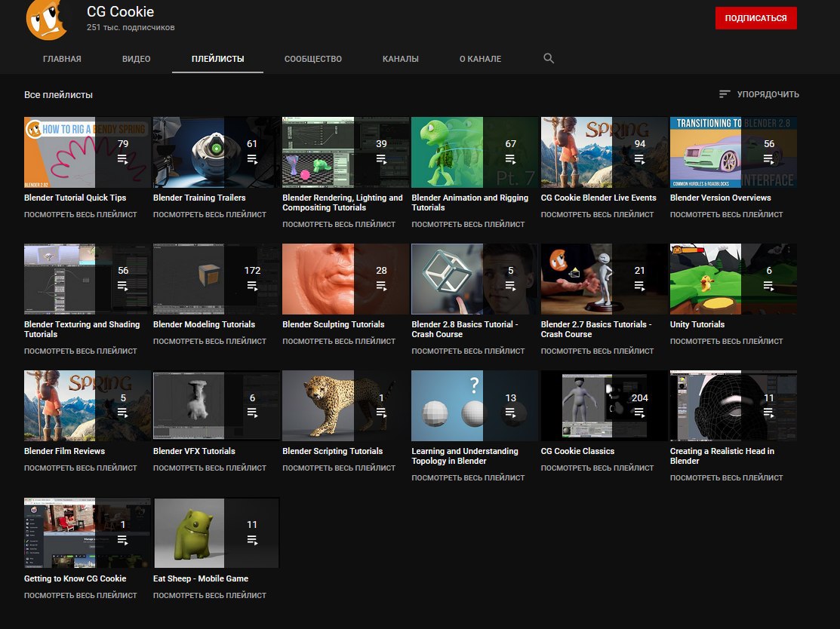Click playlist icon on Unity Tutorials
Screen dimensions: 840x629
[x=769, y=287]
